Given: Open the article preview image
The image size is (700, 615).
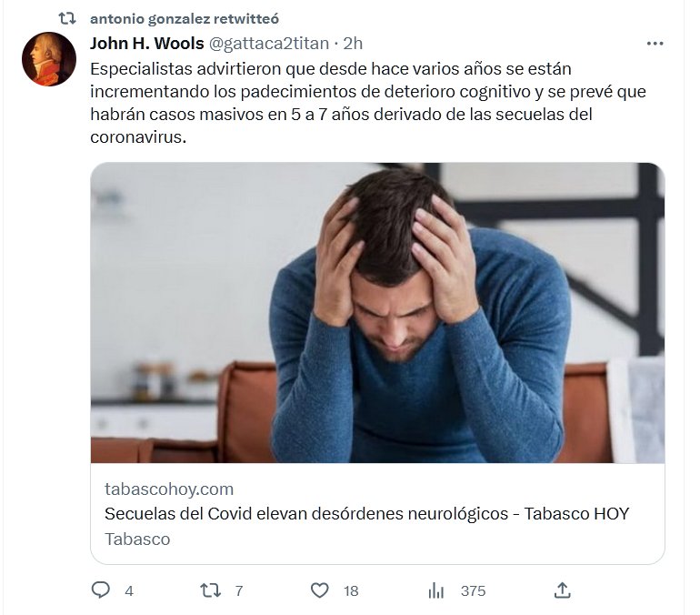Looking at the screenshot, I should point(377,313).
